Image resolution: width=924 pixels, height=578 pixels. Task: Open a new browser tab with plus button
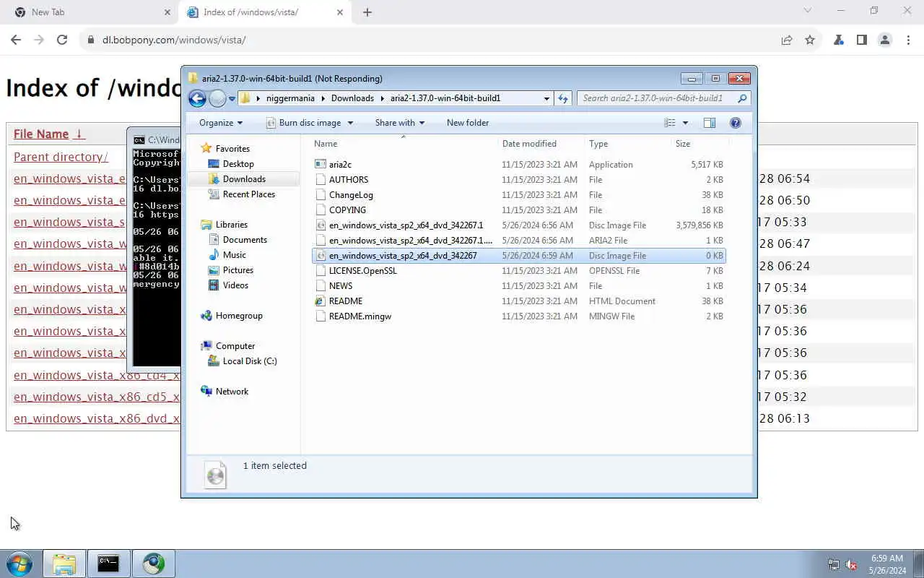[x=367, y=12]
